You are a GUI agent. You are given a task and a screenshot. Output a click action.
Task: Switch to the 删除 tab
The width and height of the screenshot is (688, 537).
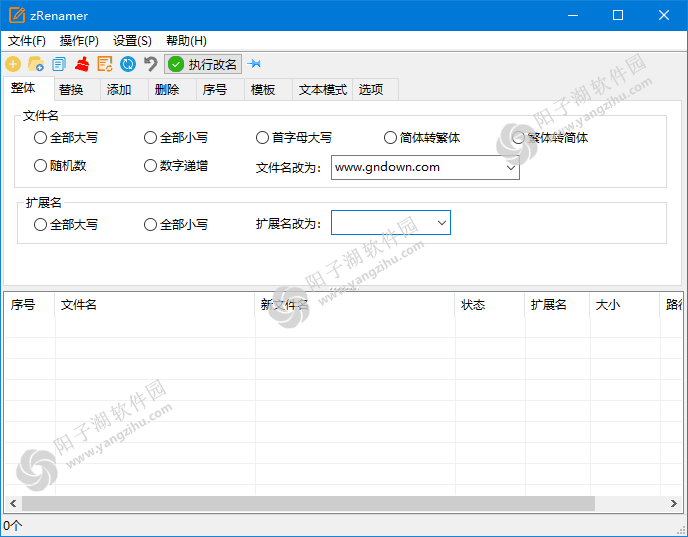172,90
